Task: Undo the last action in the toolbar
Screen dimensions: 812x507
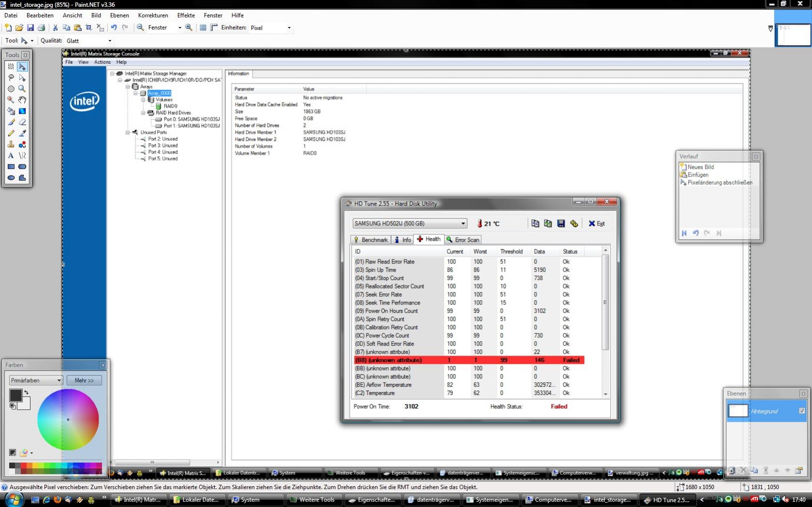Action: pyautogui.click(x=114, y=28)
